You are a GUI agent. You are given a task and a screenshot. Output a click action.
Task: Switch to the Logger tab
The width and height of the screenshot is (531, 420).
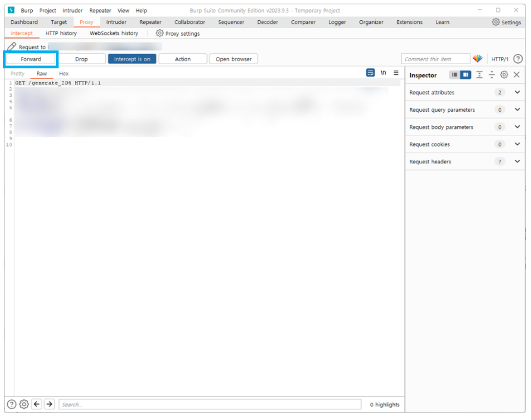pyautogui.click(x=337, y=22)
